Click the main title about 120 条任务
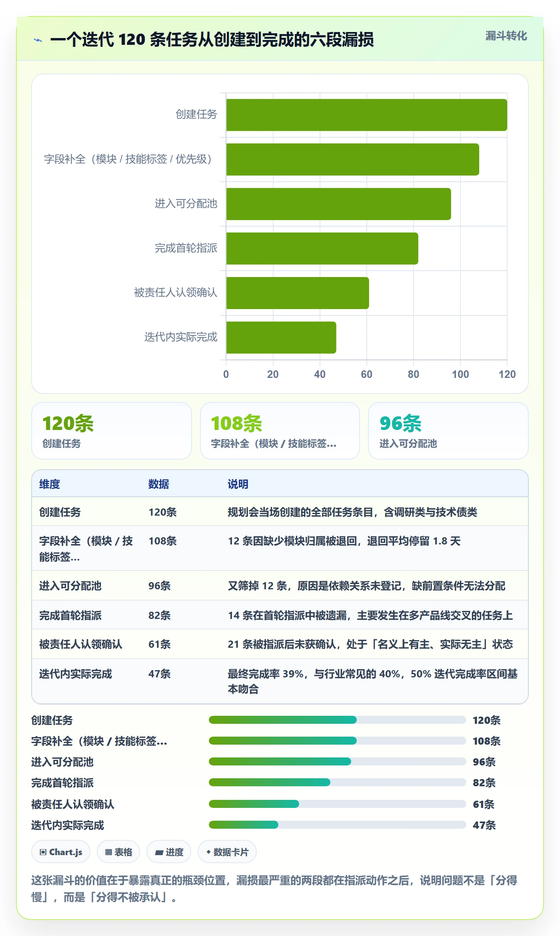Viewport: 560px width, 936px height. click(212, 40)
